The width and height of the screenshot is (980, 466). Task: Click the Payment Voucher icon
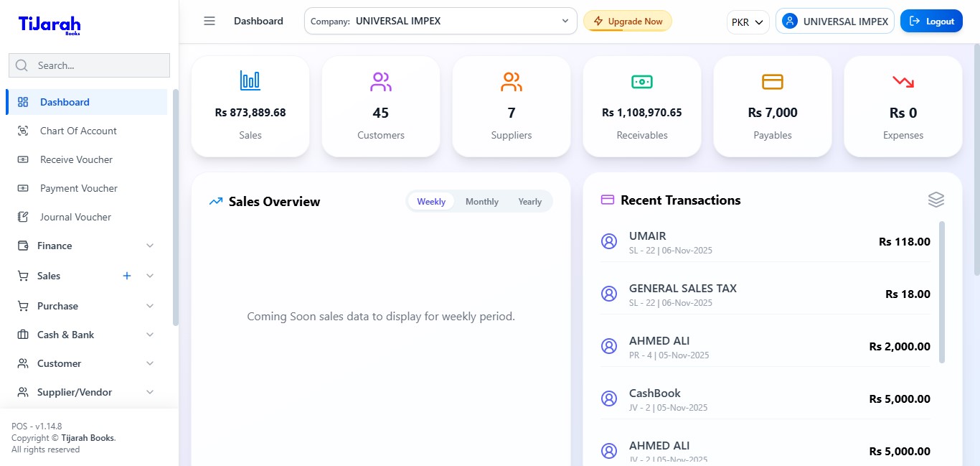pos(22,188)
